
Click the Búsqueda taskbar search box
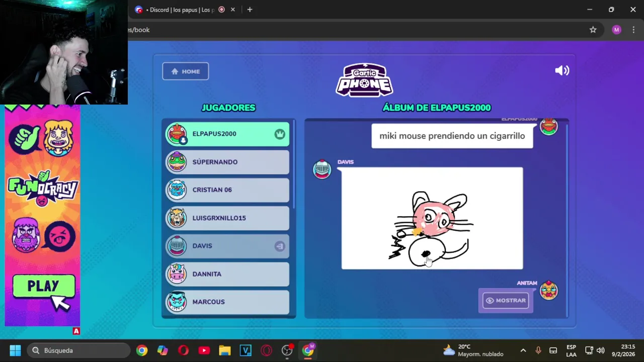[x=78, y=350]
